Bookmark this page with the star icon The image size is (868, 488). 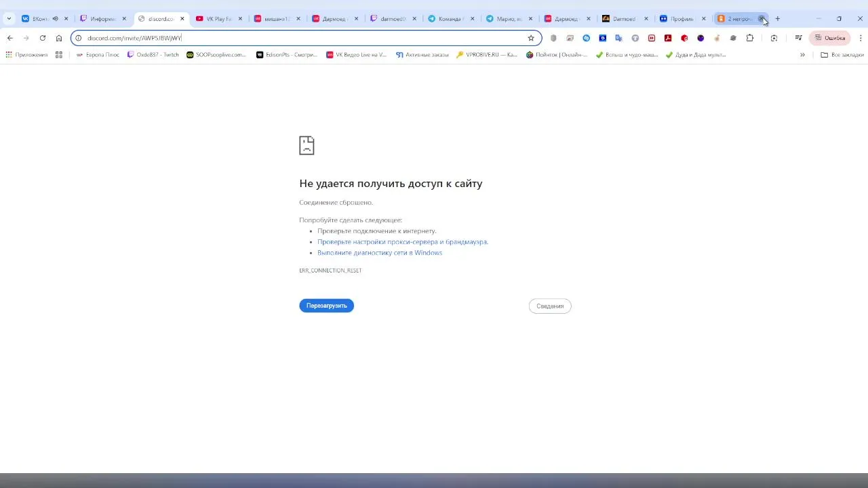(531, 38)
